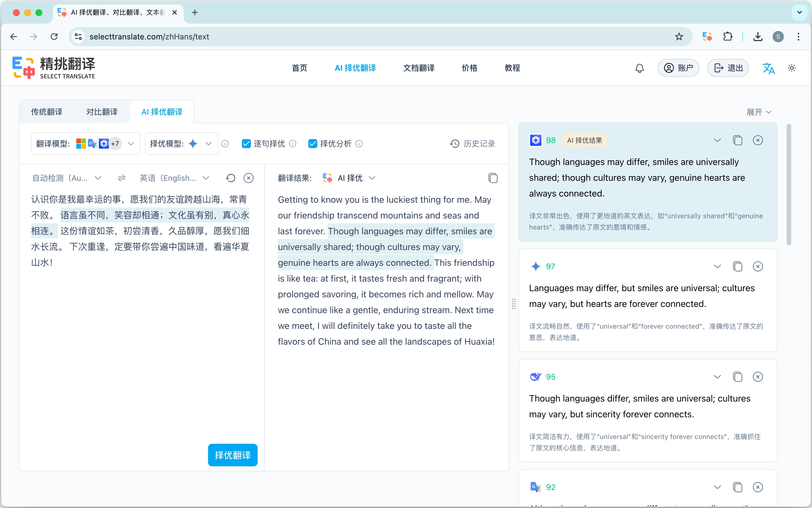
Task: Remove the score 97 translation card
Action: coord(758,266)
